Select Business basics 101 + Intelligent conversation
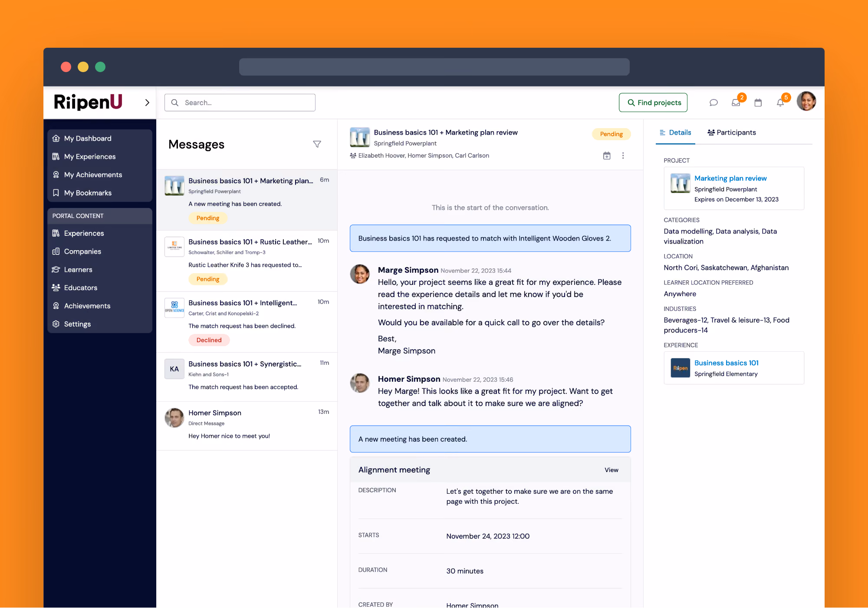 pyautogui.click(x=247, y=322)
